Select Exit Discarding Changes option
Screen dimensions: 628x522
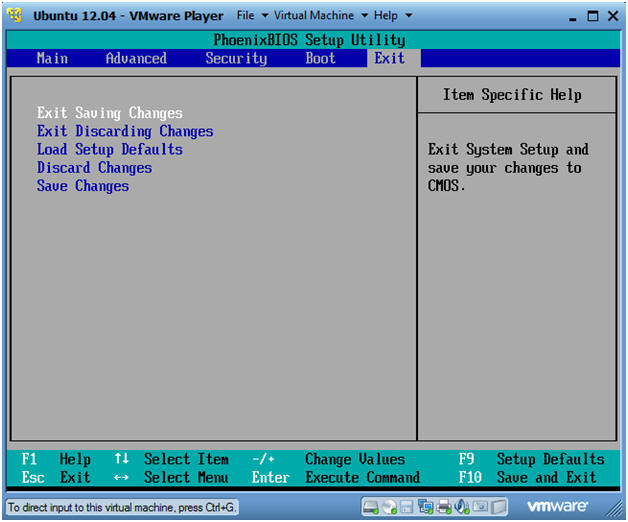(125, 131)
